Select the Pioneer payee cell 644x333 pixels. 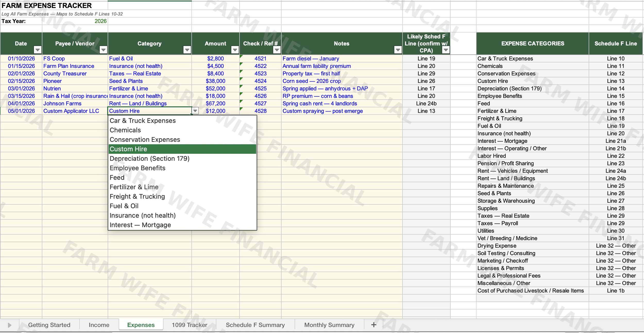pos(75,81)
